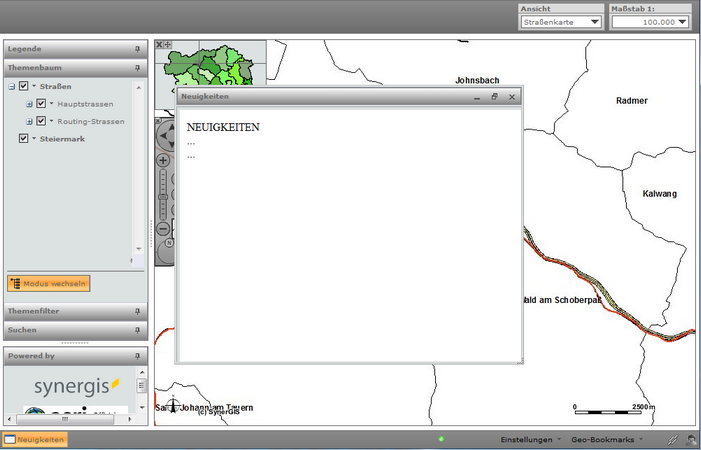Pin the Powered by panel

pos(137,356)
